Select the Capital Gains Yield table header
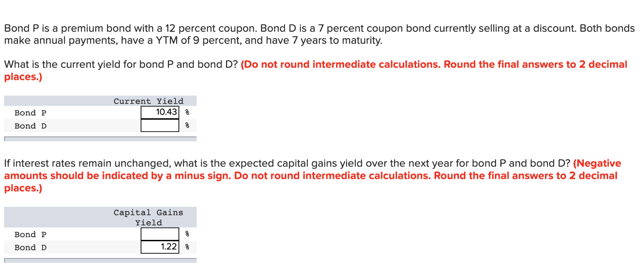644x278 pixels. (x=148, y=217)
